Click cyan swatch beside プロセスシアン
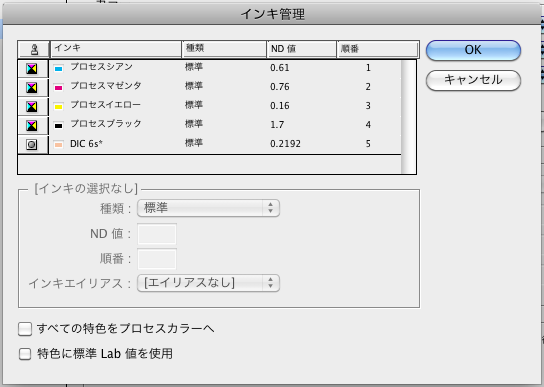Screen dimensions: 544x387 59,69
